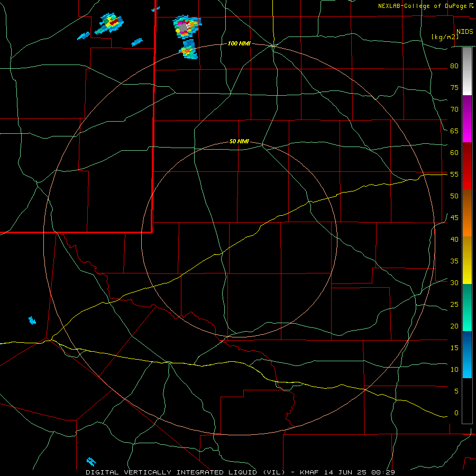Select the gray-white segment of the color scale
Viewport: 476px width, 476px height.
(x=467, y=71)
